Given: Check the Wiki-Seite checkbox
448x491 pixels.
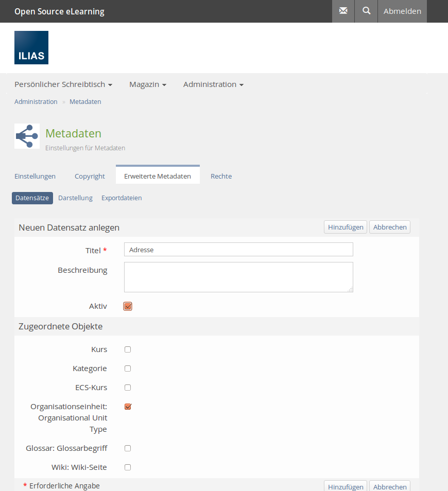Looking at the screenshot, I should (x=128, y=467).
